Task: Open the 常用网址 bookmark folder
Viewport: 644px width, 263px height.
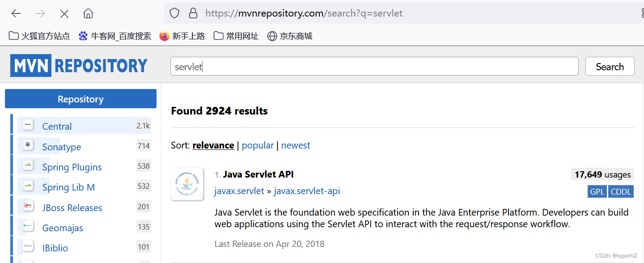Action: point(236,36)
